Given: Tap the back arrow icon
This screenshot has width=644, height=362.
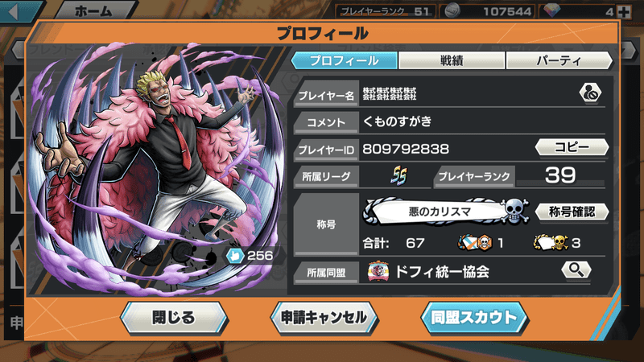Looking at the screenshot, I should tap(13, 10).
